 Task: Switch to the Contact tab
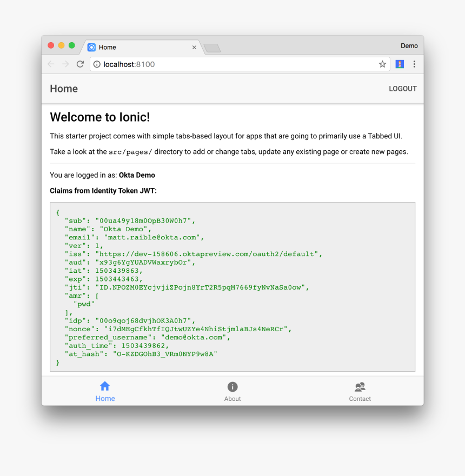[x=360, y=391]
